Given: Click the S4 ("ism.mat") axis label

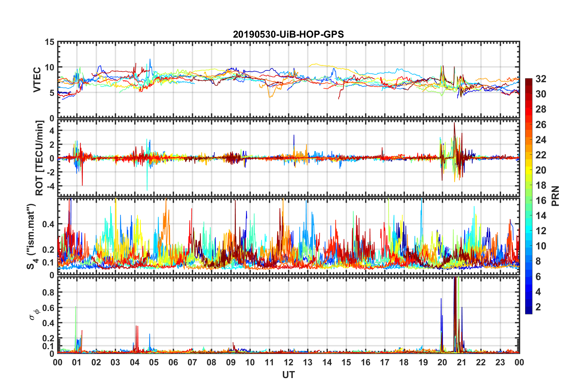Looking at the screenshot, I should (31, 236).
